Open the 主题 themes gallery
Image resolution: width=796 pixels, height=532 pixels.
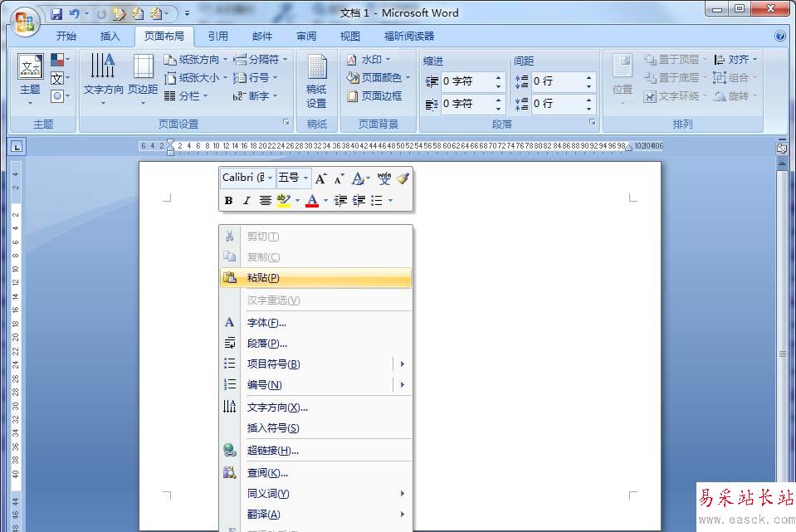(31, 78)
